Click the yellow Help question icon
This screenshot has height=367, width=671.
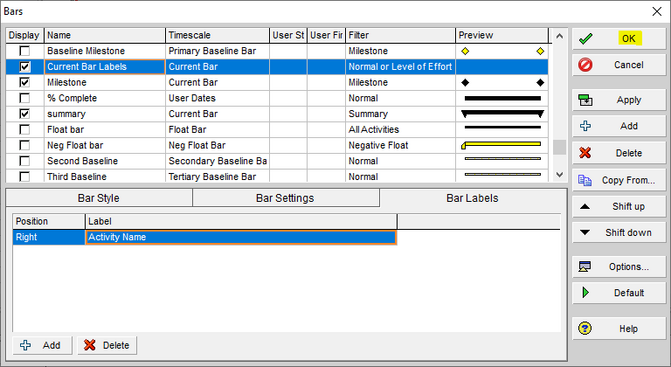585,329
